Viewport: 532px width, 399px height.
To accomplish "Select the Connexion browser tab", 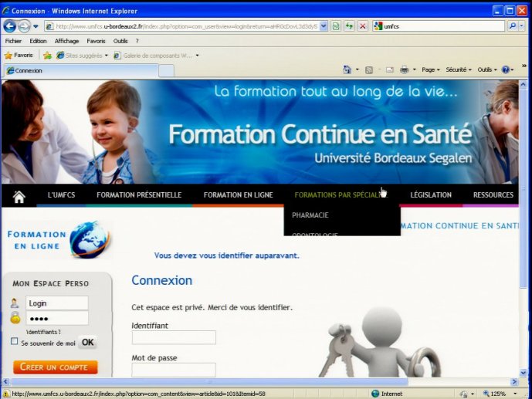I will (81, 70).
